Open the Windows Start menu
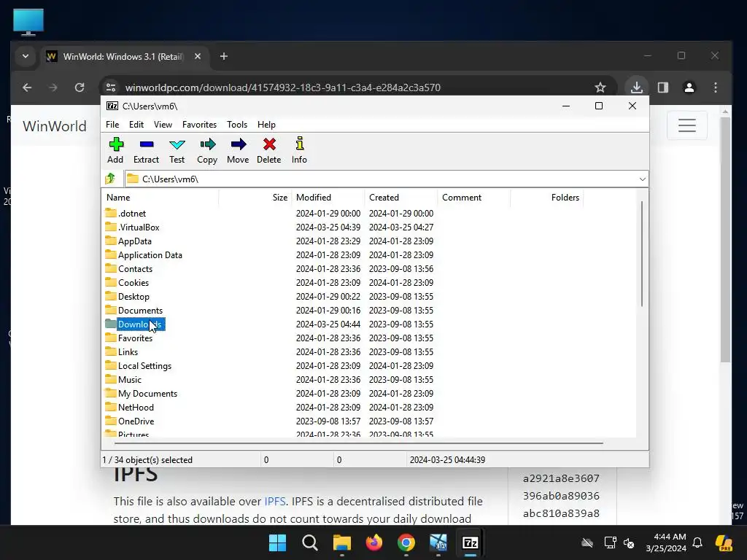 (x=277, y=542)
